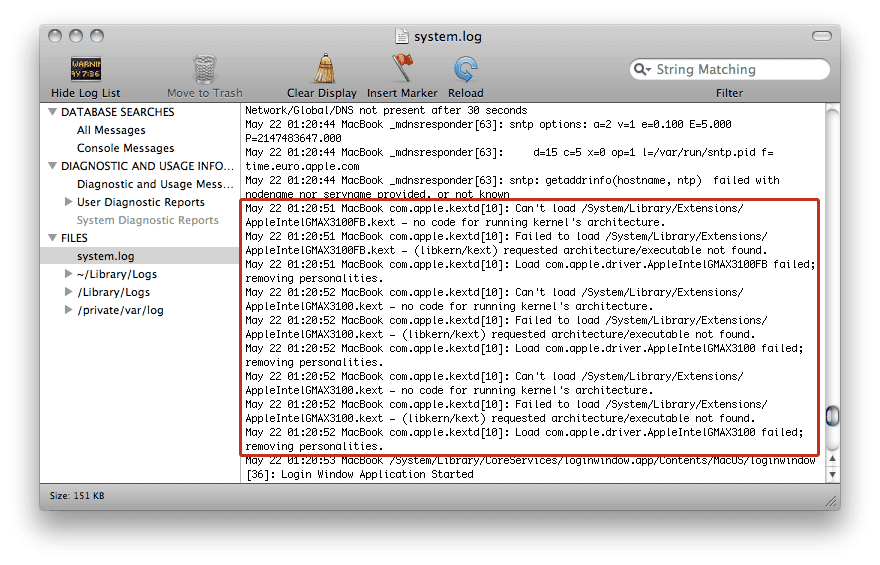The image size is (880, 565).
Task: Select the /Library/Logs row label
Action: 113,292
